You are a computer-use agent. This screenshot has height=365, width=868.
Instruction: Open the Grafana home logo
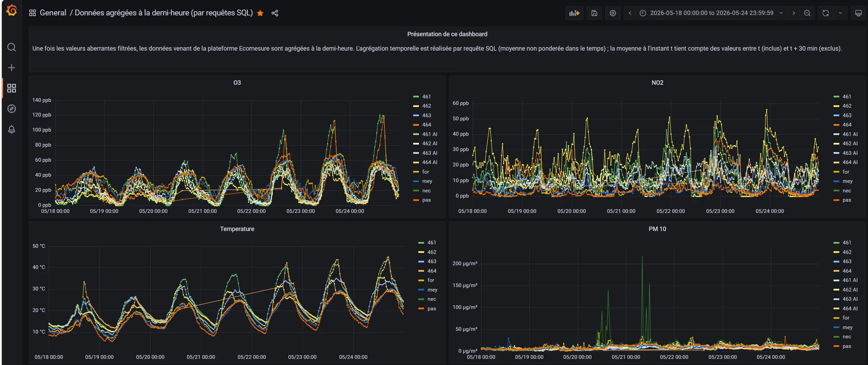click(12, 11)
